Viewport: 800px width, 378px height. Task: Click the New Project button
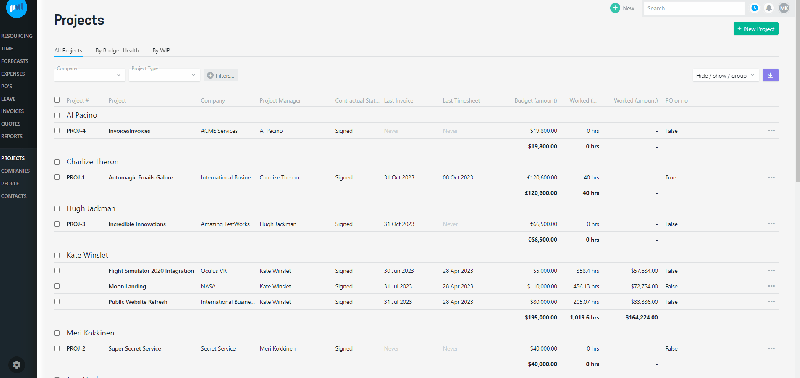click(756, 29)
